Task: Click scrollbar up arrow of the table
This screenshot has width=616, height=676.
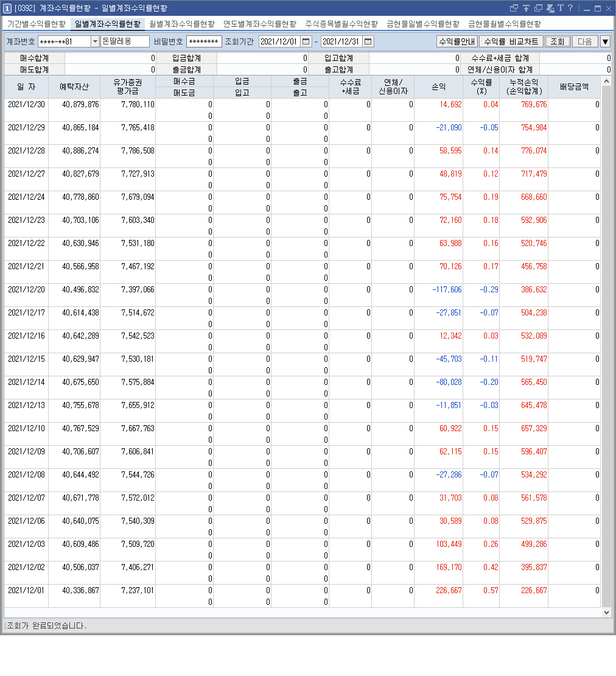Action: 606,81
